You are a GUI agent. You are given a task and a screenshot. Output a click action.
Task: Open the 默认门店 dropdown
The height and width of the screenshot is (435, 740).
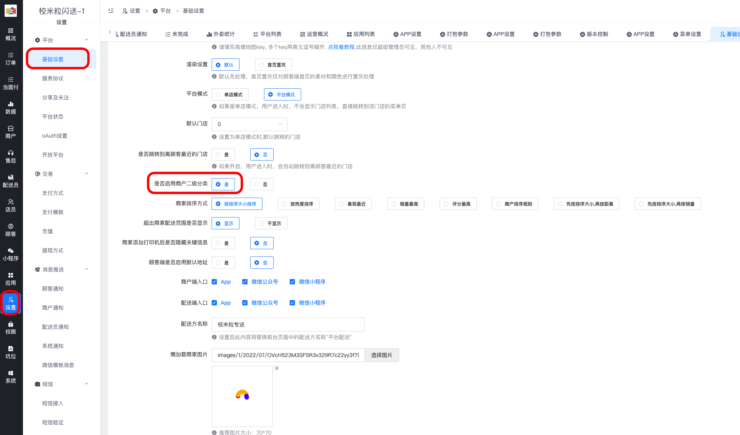pyautogui.click(x=250, y=124)
